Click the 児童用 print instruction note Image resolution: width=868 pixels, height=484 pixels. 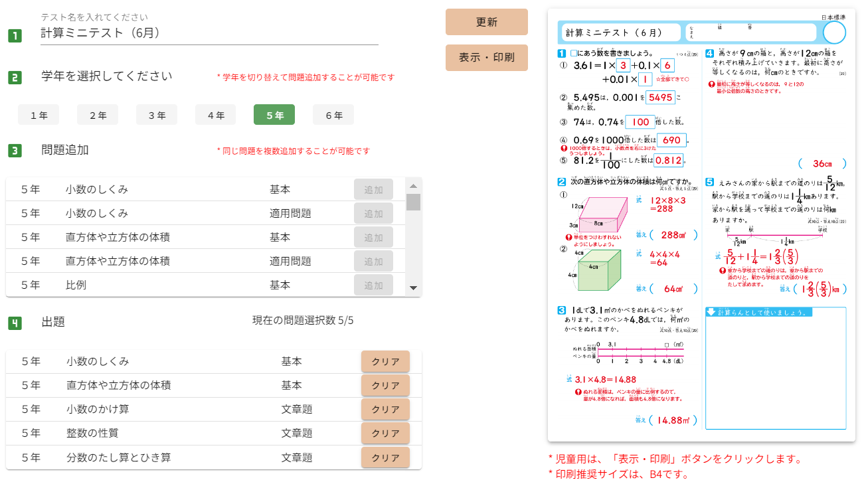pos(675,458)
